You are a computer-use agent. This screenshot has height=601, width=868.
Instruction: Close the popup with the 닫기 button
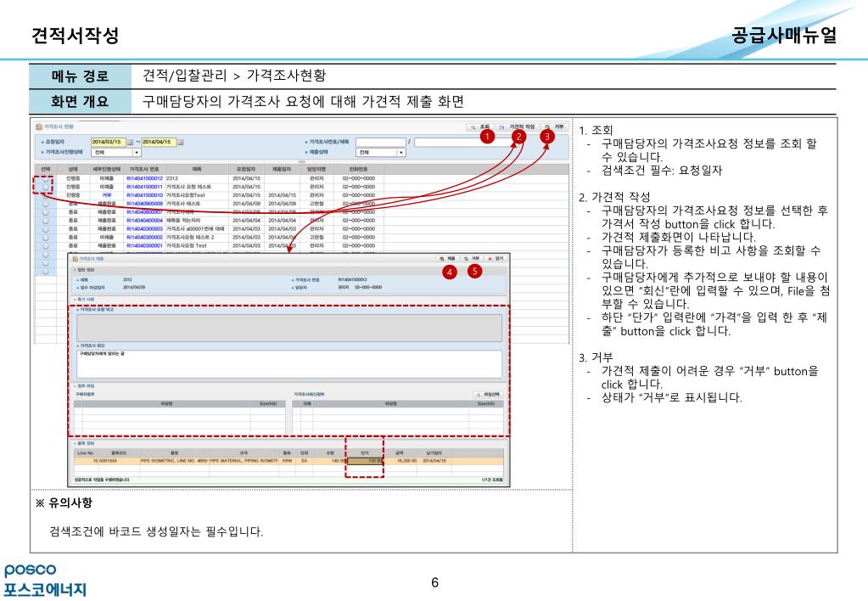click(496, 259)
